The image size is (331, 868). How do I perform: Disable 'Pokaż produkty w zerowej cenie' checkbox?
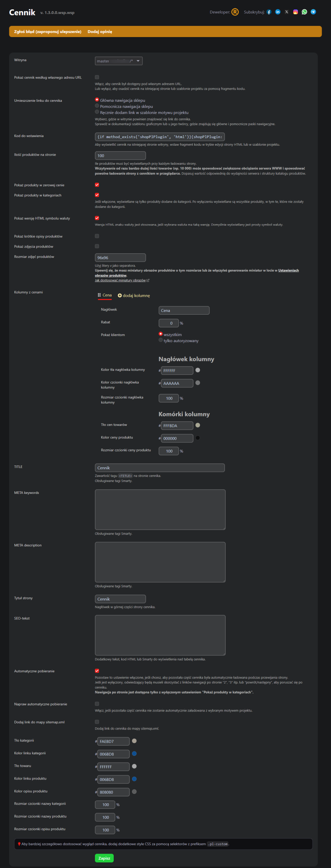point(97,185)
